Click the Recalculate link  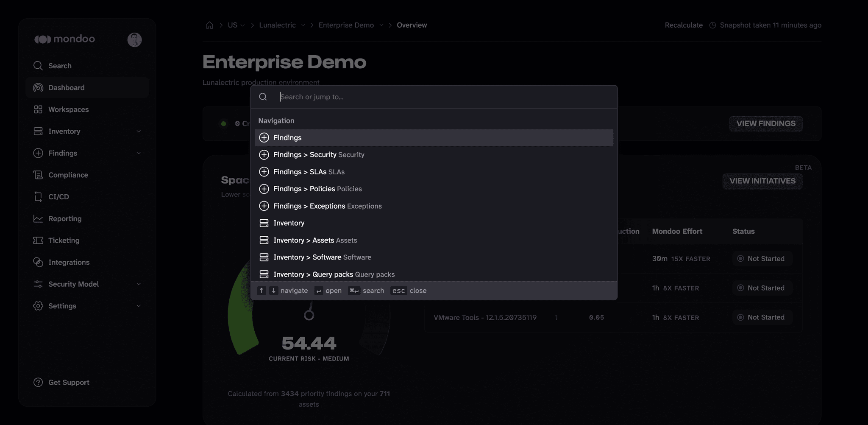pyautogui.click(x=684, y=25)
